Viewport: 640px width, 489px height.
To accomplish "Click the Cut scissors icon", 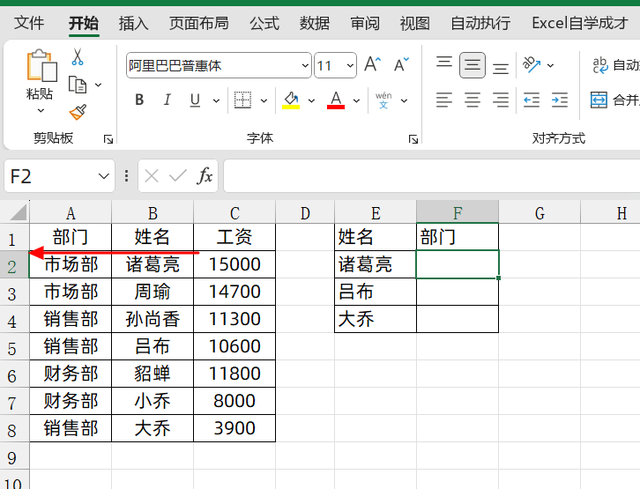I will tap(77, 58).
